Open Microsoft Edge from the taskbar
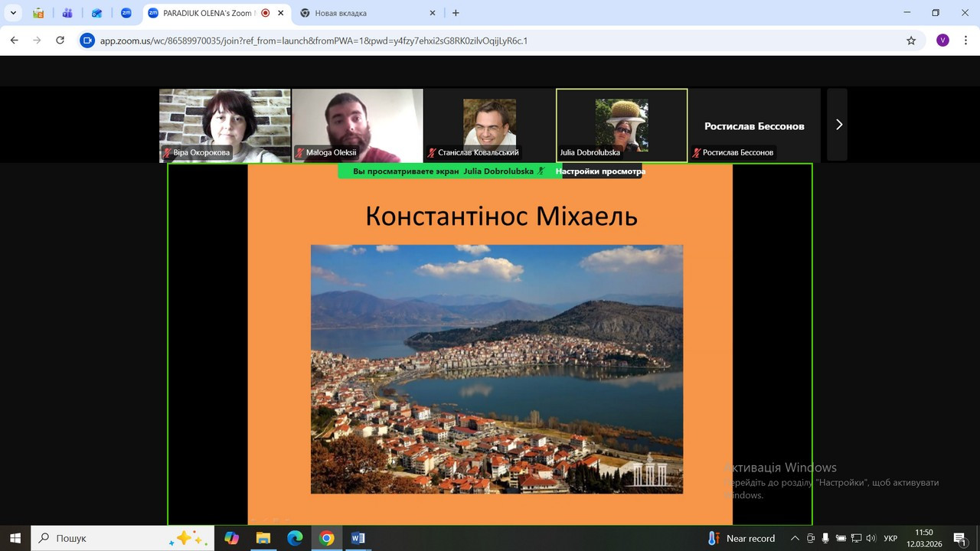Image resolution: width=980 pixels, height=551 pixels. (x=295, y=538)
